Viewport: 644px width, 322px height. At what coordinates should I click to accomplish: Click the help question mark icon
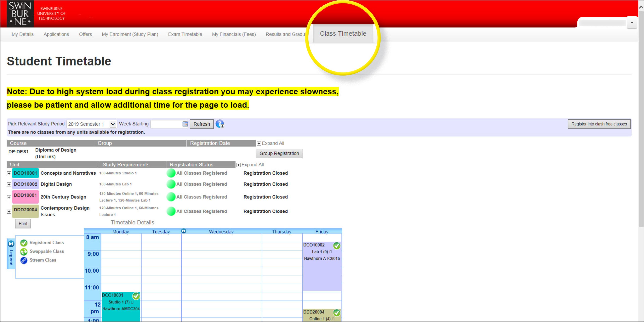point(219,124)
